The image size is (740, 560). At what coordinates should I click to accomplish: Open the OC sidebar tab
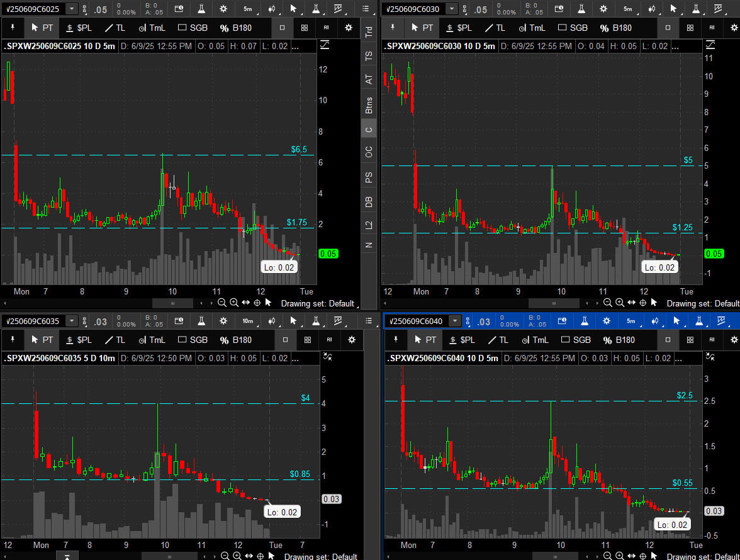point(369,152)
